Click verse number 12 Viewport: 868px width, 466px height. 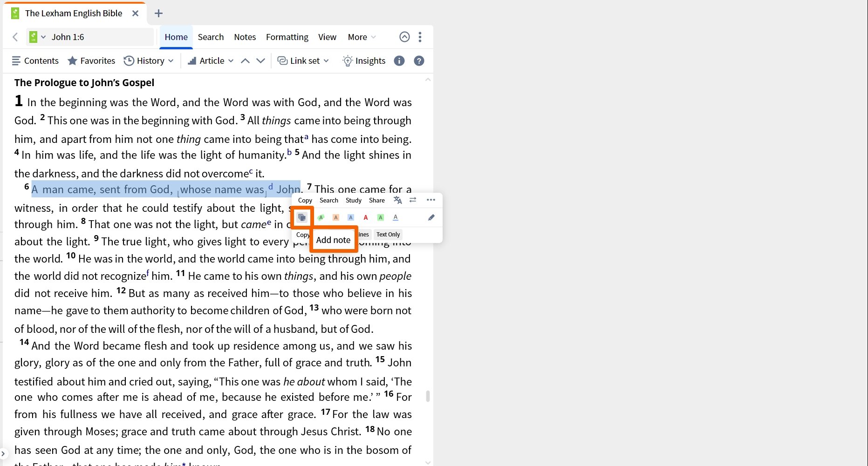tap(121, 290)
